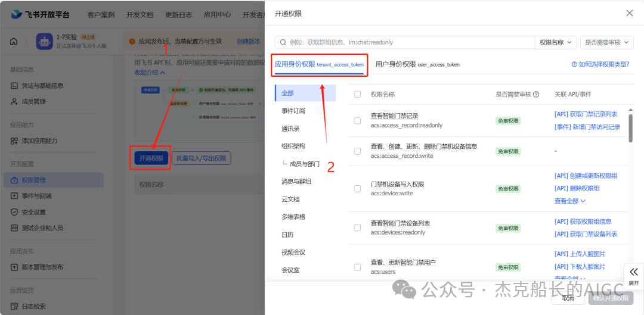The height and width of the screenshot is (315, 644).
Task: Check the acs:users permission checkbox
Action: pos(357,267)
